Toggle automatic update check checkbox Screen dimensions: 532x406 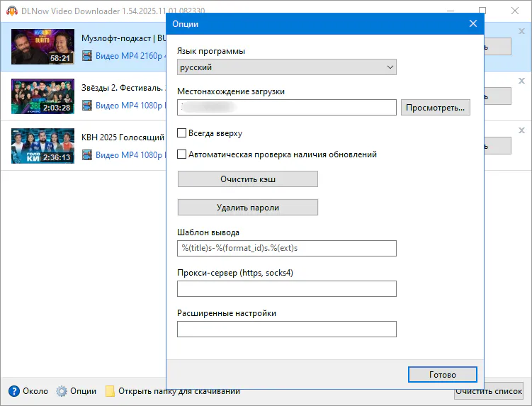[181, 154]
